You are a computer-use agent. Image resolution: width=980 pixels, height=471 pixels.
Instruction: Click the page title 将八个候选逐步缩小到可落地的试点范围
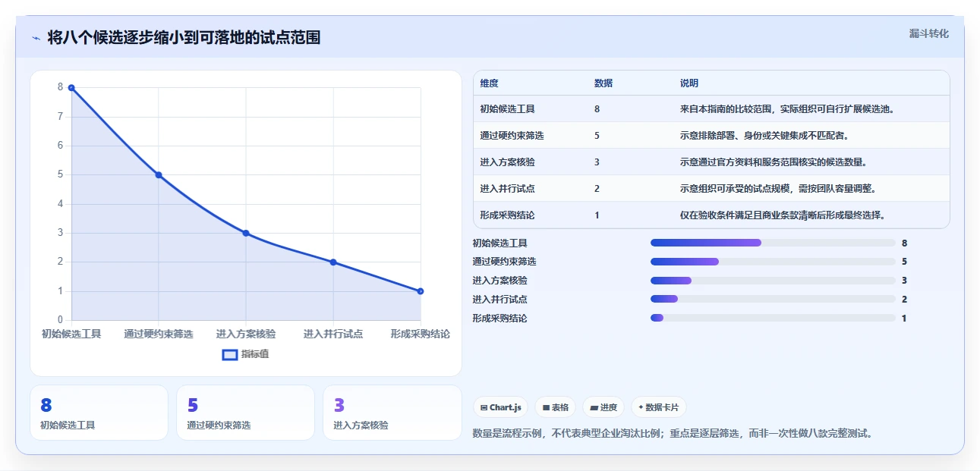pos(184,38)
